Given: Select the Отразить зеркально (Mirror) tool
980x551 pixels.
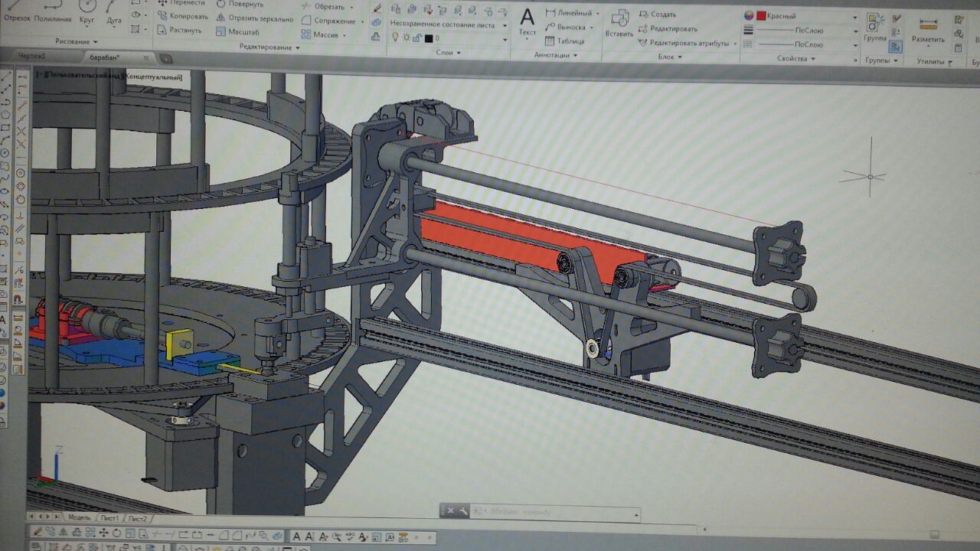Looking at the screenshot, I should coord(253,18).
